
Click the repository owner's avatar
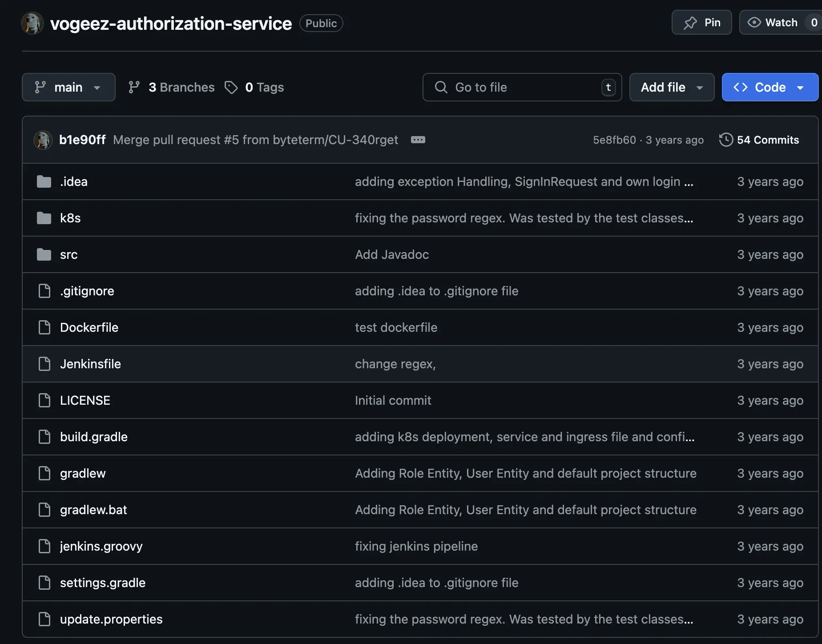coord(32,23)
